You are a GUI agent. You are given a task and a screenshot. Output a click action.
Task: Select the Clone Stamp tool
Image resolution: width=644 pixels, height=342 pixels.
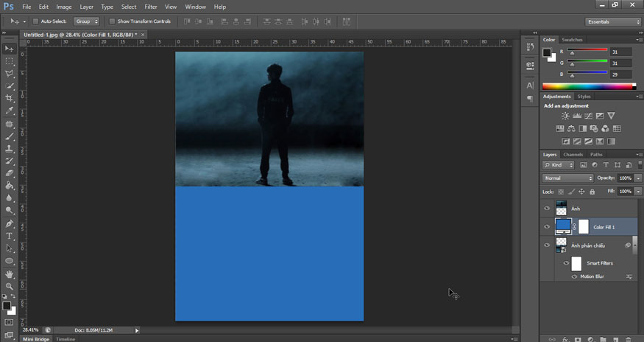point(9,149)
